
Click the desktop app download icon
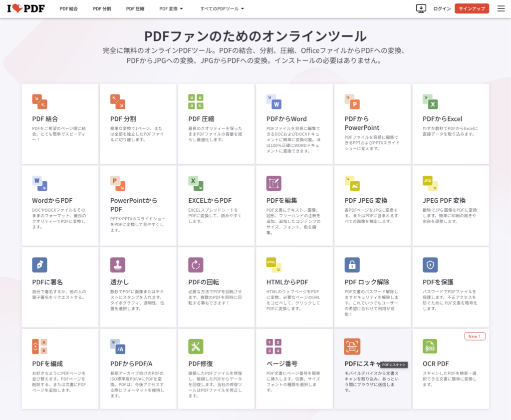421,8
